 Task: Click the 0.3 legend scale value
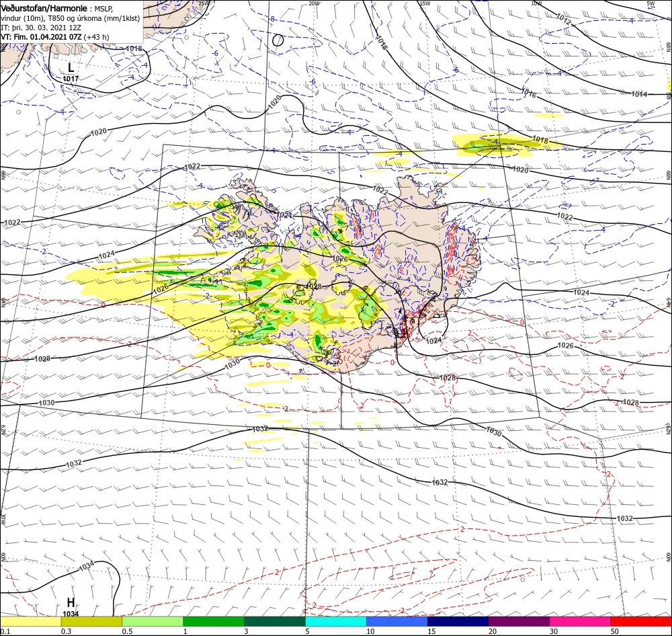[x=67, y=631]
